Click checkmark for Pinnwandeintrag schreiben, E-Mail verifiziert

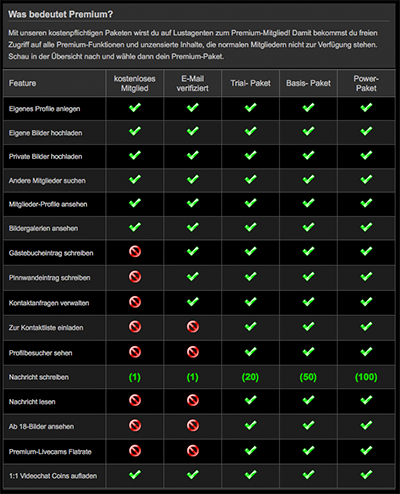[193, 276]
